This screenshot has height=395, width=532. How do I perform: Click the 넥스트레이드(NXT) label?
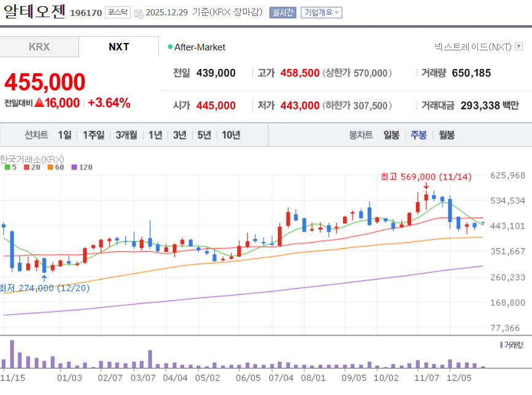click(x=473, y=47)
